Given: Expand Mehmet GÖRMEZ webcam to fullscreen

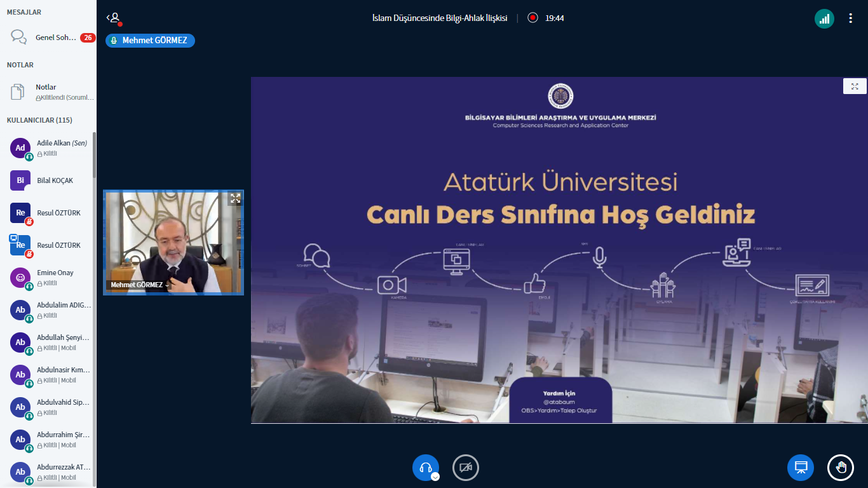Looking at the screenshot, I should tap(235, 198).
